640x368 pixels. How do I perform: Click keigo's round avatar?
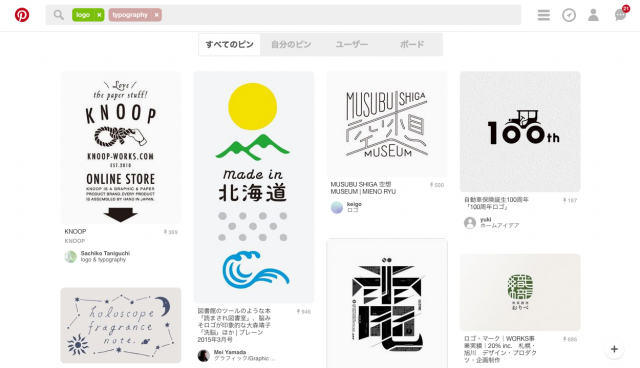coord(337,207)
